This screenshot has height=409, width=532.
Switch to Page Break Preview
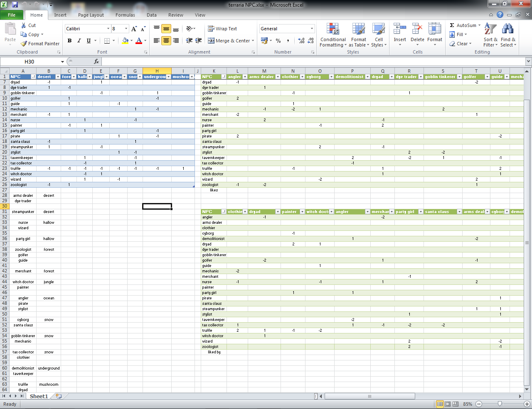click(x=455, y=404)
